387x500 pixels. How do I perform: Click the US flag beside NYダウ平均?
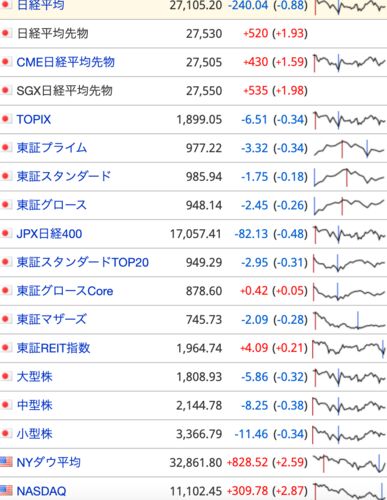coord(6,462)
